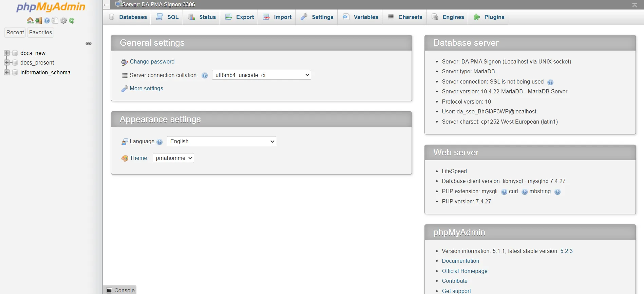Open the More settings link
The width and height of the screenshot is (644, 294).
pos(146,89)
